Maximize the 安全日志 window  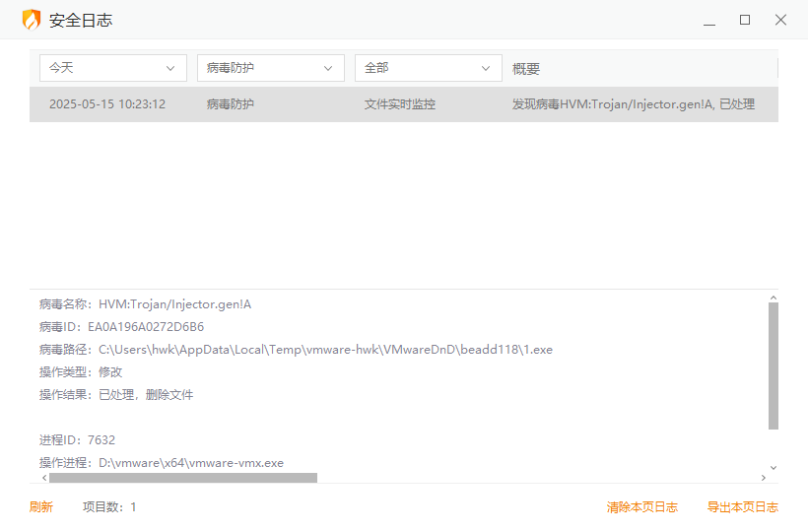pos(745,20)
